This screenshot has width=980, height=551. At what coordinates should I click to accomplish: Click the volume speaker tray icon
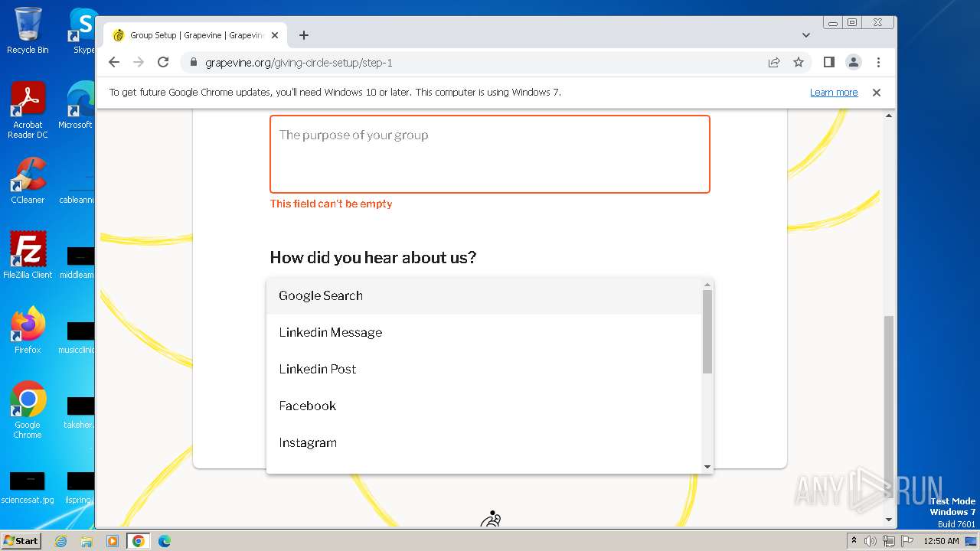click(x=871, y=541)
